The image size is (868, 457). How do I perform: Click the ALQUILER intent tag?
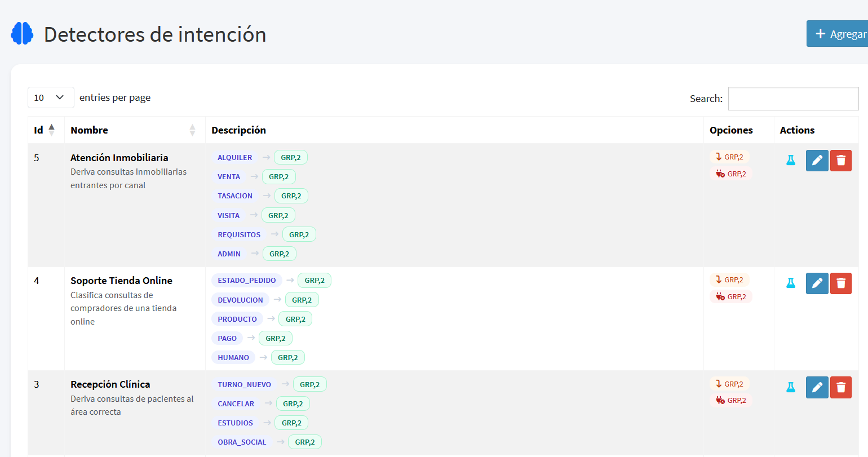235,158
